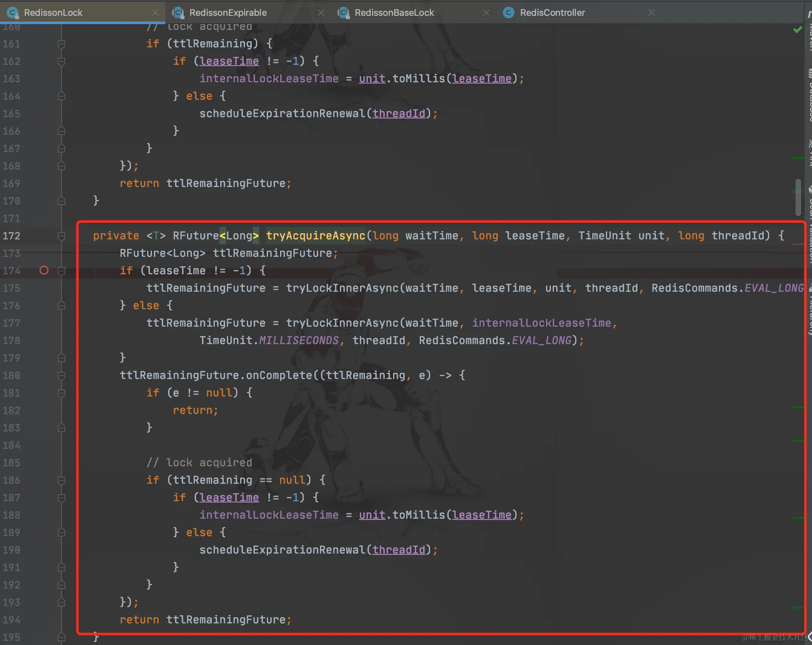Click the scheduleExpirationRenewal call on line 190
Screen dimensions: 812x645
pos(282,550)
